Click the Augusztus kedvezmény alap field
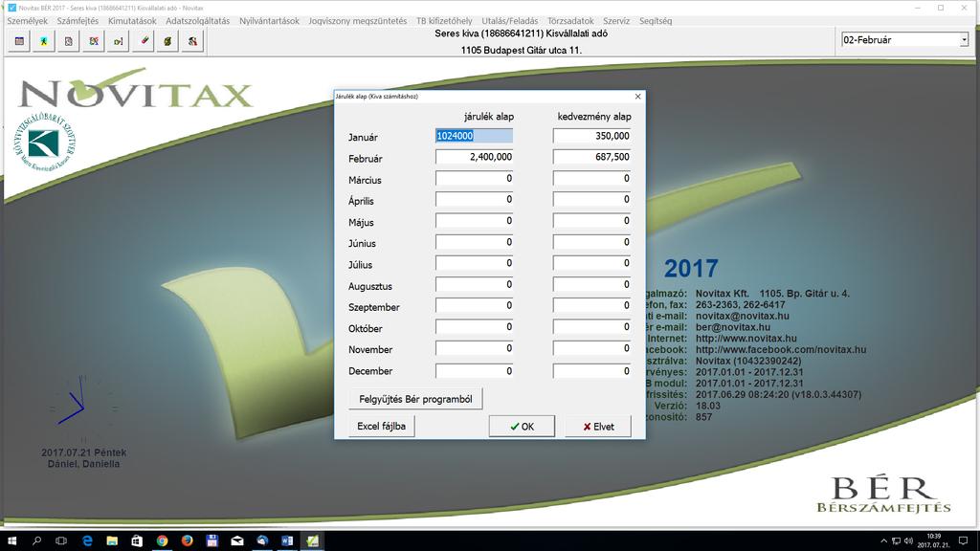980x551 pixels. (x=591, y=284)
